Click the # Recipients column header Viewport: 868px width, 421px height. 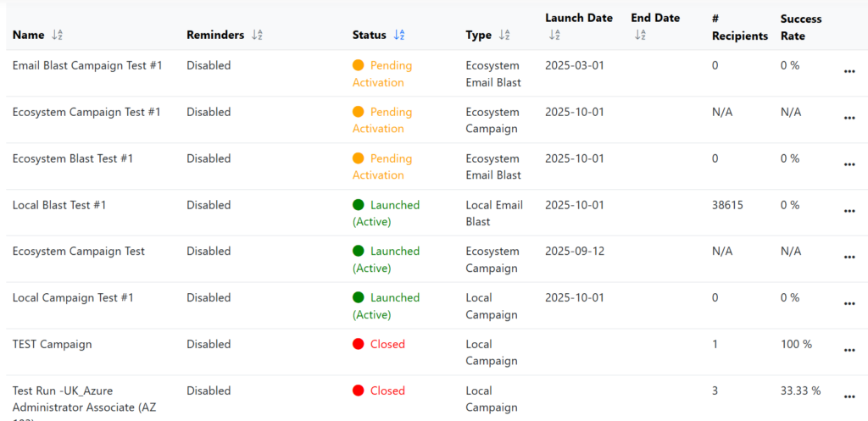point(739,27)
